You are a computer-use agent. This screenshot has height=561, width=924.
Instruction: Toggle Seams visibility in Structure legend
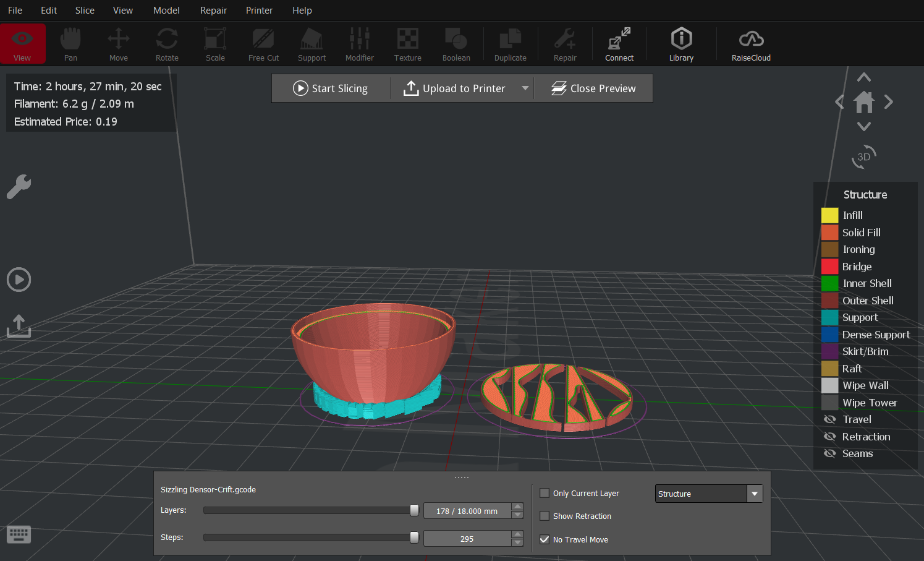click(x=829, y=453)
